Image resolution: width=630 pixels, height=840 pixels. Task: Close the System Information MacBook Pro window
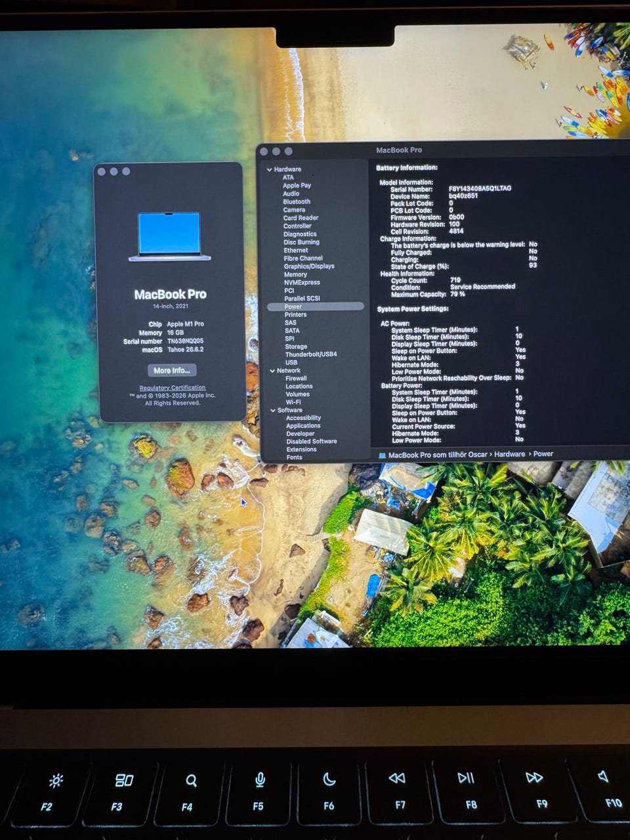(x=264, y=152)
